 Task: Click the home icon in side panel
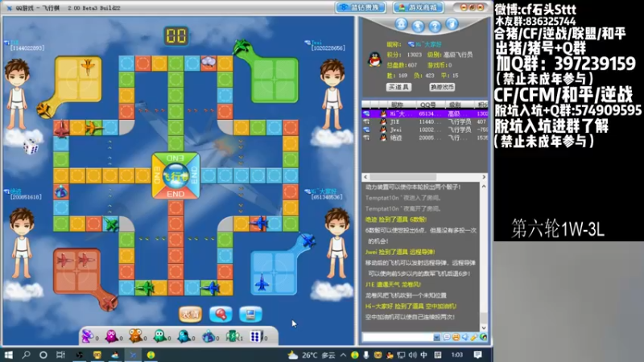pyautogui.click(x=401, y=24)
